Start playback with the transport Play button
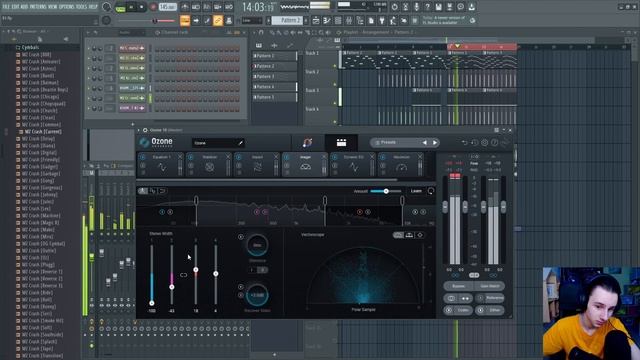Screen dimensions: 640x360 pyautogui.click(x=131, y=7)
